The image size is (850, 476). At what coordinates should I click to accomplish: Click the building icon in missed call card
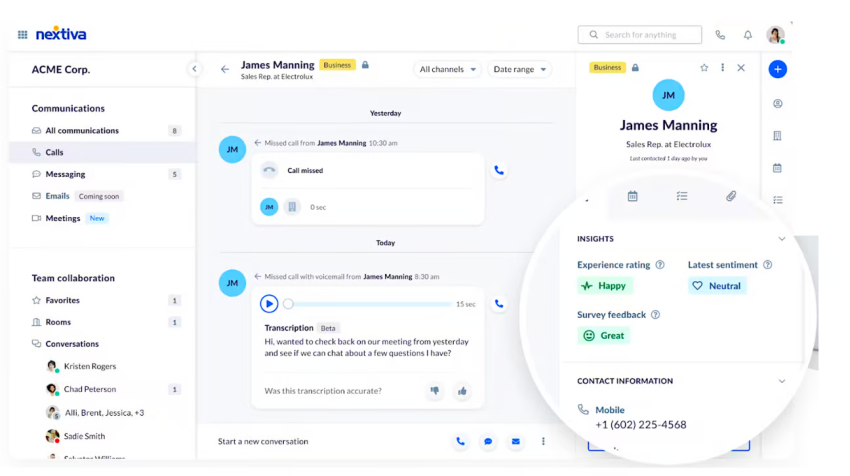(292, 207)
